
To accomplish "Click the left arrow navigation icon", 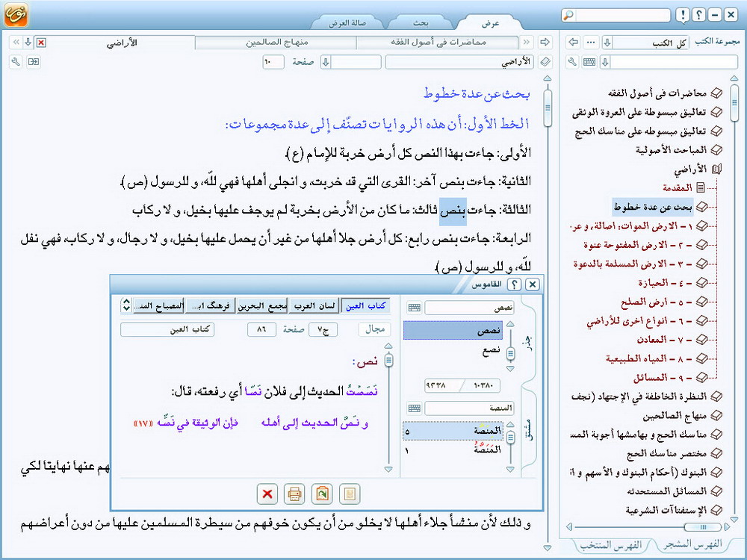I will pos(573,42).
